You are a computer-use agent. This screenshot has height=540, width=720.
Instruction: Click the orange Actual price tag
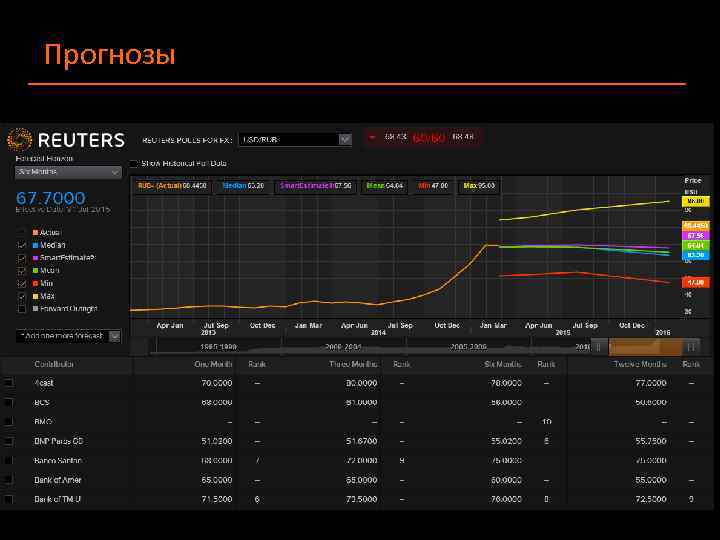click(x=696, y=226)
